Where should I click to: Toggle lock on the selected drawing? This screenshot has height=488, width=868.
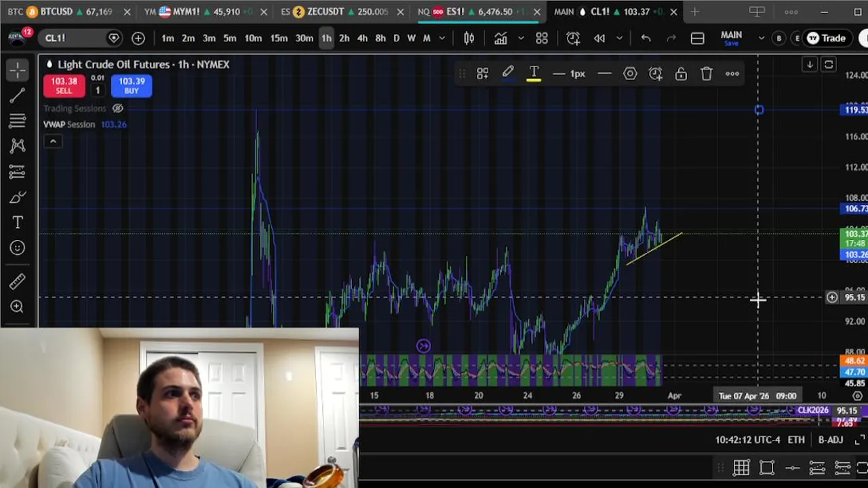point(681,73)
